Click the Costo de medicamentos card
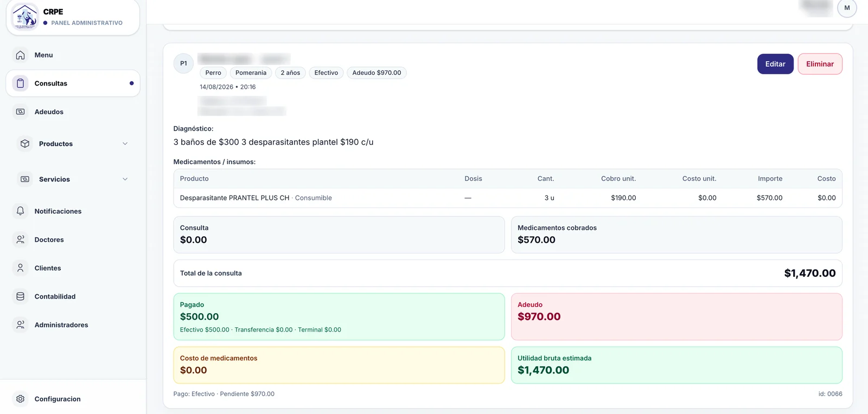 [x=339, y=365]
